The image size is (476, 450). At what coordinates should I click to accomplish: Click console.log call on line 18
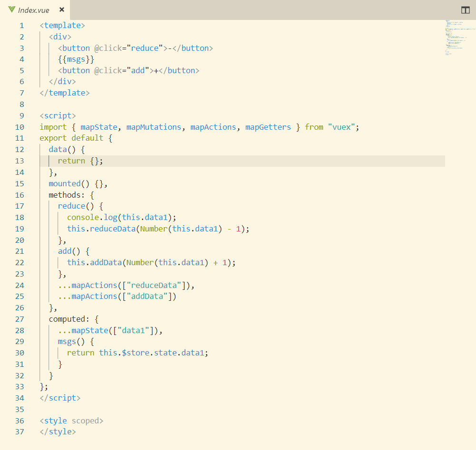click(x=121, y=218)
